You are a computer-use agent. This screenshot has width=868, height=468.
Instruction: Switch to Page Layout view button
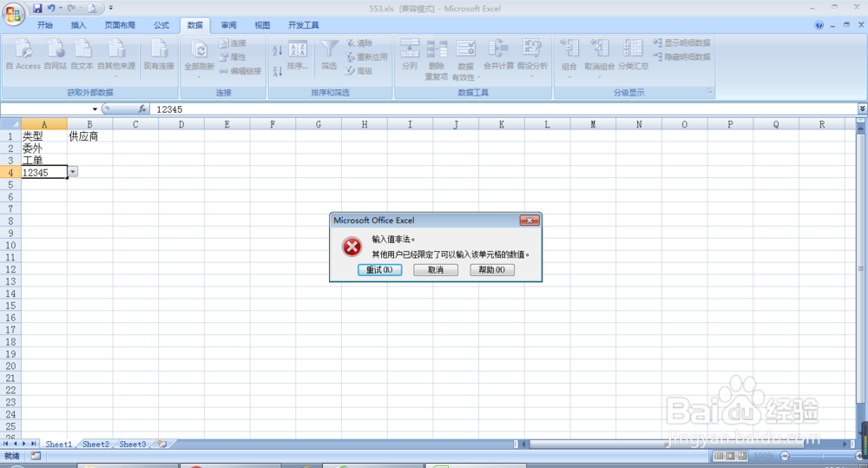point(730,456)
